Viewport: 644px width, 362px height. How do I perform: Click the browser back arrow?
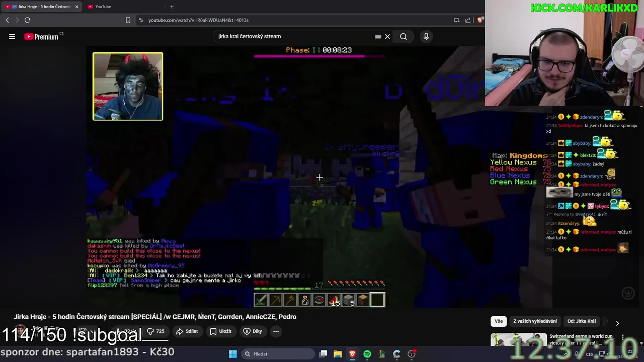(x=7, y=20)
